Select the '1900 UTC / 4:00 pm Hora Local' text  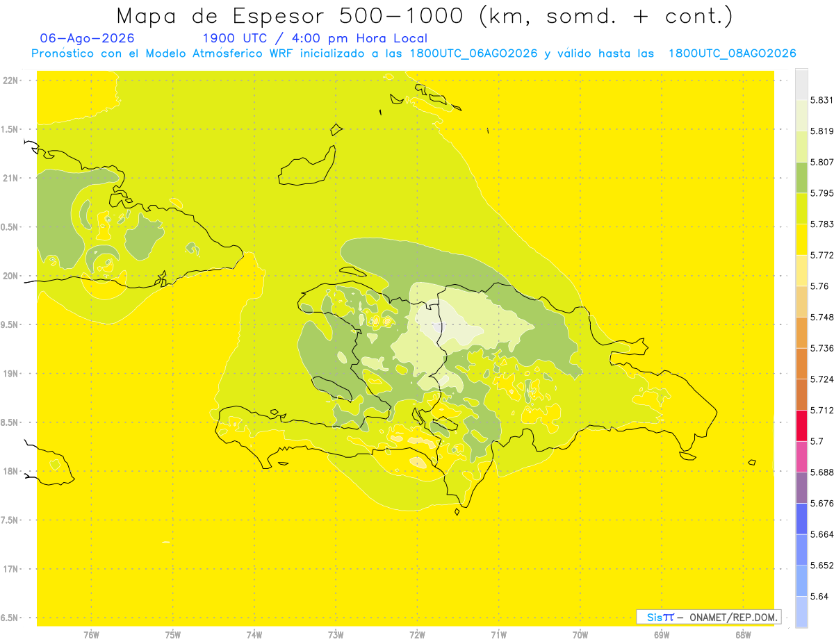tap(314, 38)
